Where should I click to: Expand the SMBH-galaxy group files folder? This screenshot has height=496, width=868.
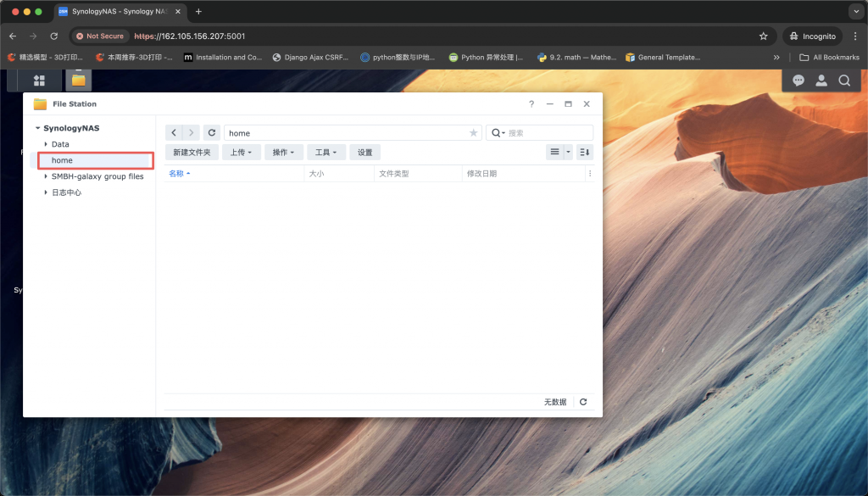tap(46, 176)
